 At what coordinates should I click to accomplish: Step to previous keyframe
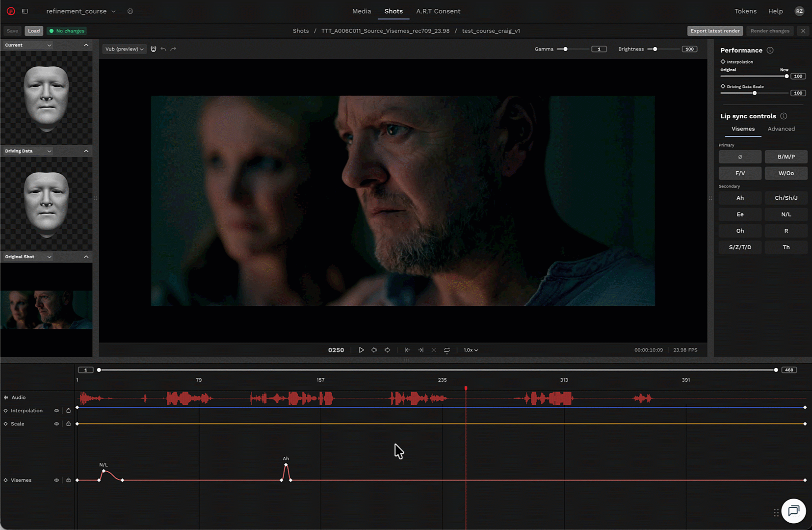point(374,350)
